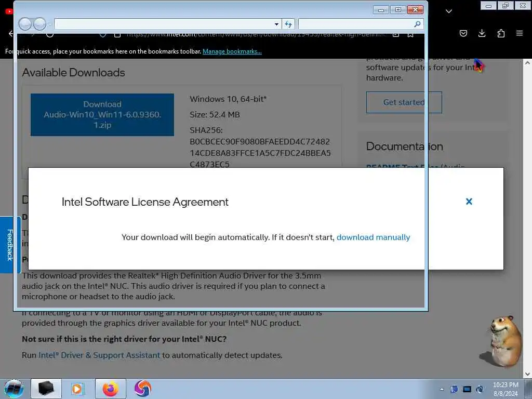Click the Save to Pocket icon

coord(463,33)
